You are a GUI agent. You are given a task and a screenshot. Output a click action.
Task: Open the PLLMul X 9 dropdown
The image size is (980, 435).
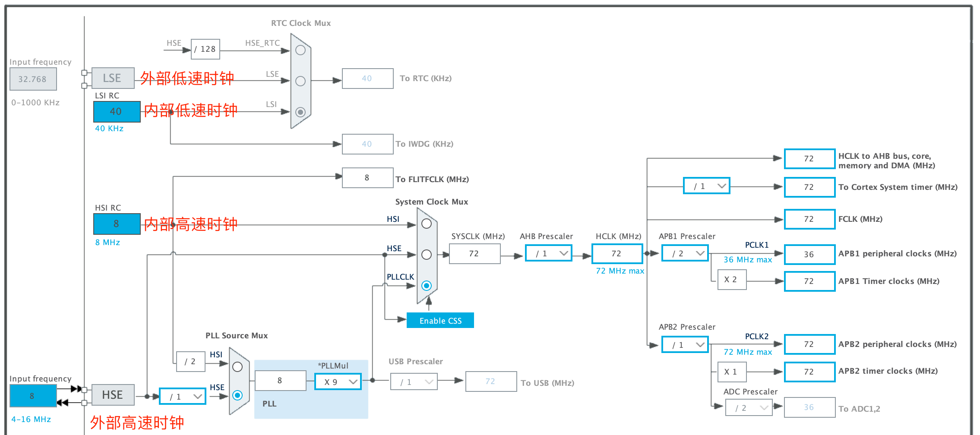click(x=338, y=382)
